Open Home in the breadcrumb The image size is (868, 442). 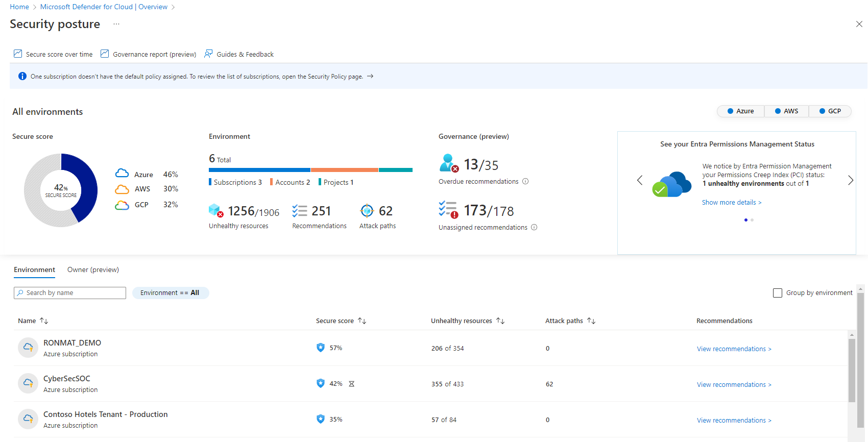tap(19, 7)
